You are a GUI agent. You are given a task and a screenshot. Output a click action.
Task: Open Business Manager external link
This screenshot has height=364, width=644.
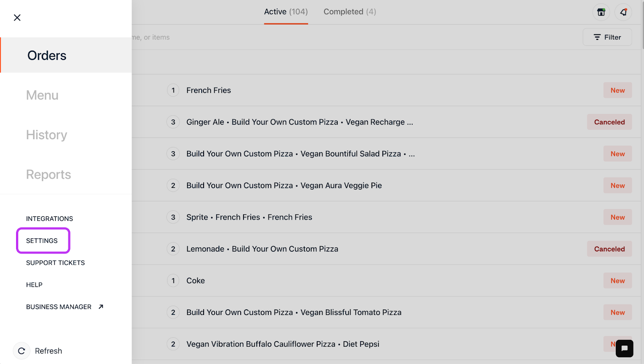[x=64, y=307]
